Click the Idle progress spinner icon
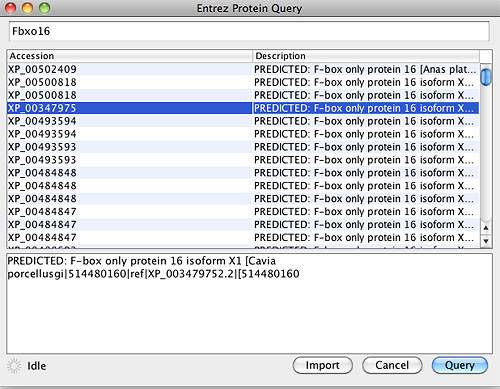Image resolution: width=500 pixels, height=389 pixels. (x=14, y=366)
